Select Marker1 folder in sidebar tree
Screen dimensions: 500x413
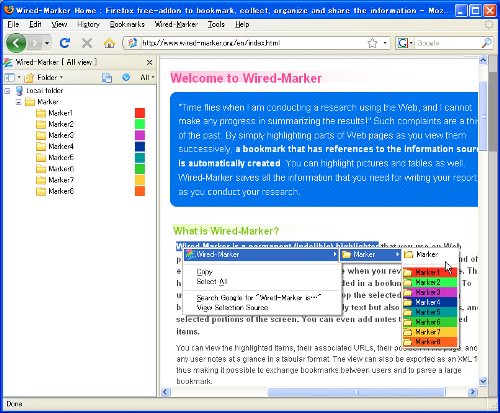point(60,113)
